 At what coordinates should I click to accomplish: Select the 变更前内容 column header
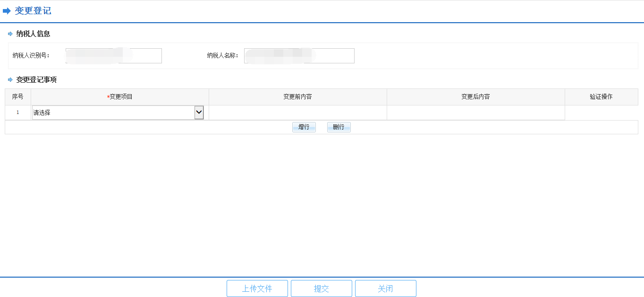[297, 96]
